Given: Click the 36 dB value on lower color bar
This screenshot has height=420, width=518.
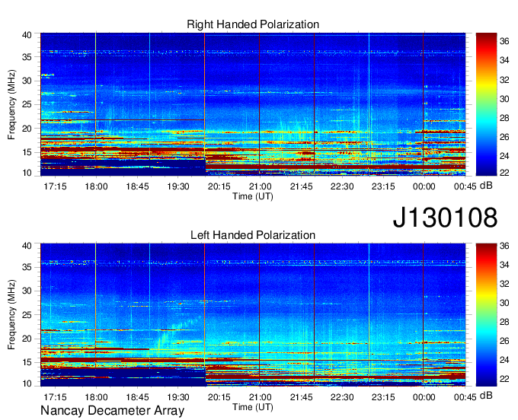Looking at the screenshot, I should [x=504, y=246].
